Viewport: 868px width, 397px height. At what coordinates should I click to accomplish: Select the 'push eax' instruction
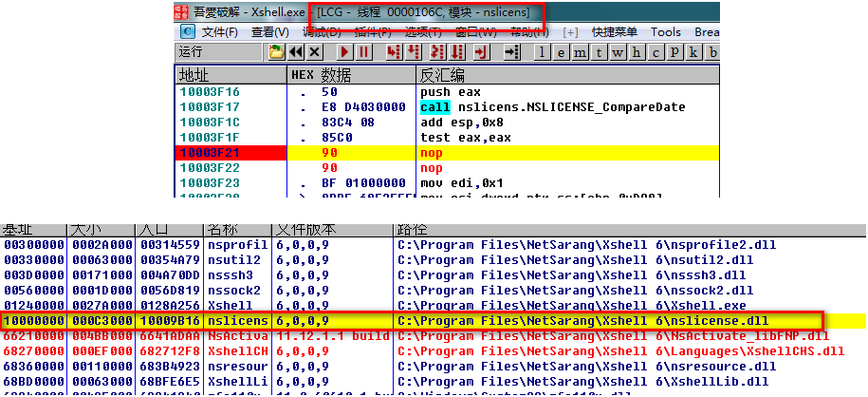[x=451, y=92]
